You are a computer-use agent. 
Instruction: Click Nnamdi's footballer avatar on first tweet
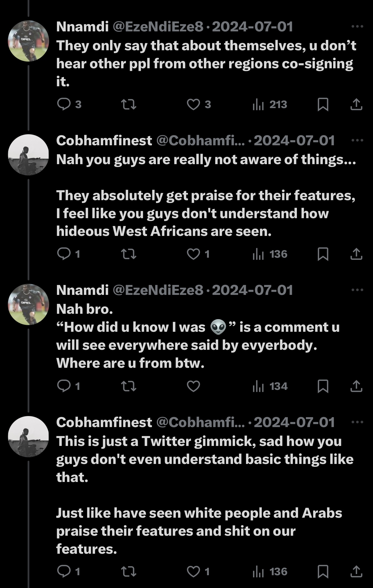point(28,41)
